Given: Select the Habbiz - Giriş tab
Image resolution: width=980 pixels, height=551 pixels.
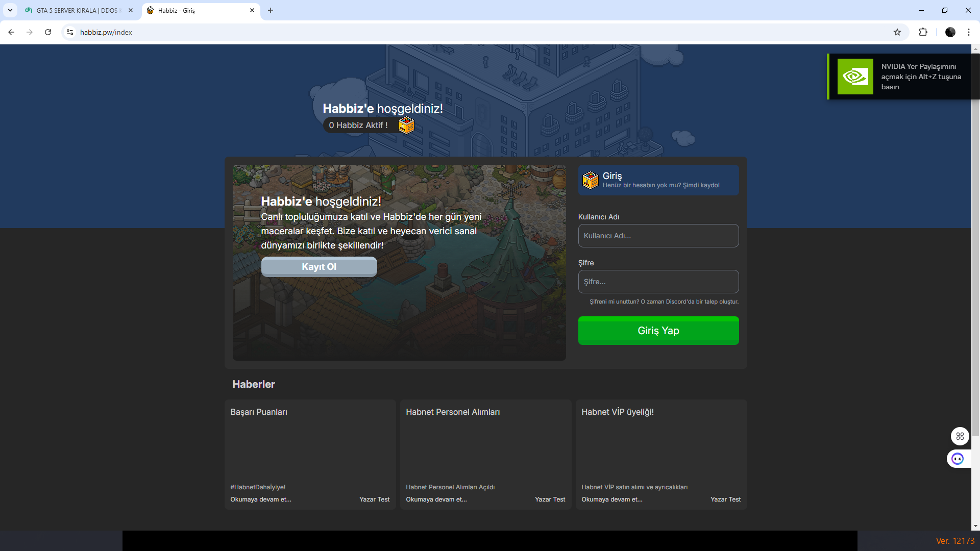Looking at the screenshot, I should tap(200, 10).
